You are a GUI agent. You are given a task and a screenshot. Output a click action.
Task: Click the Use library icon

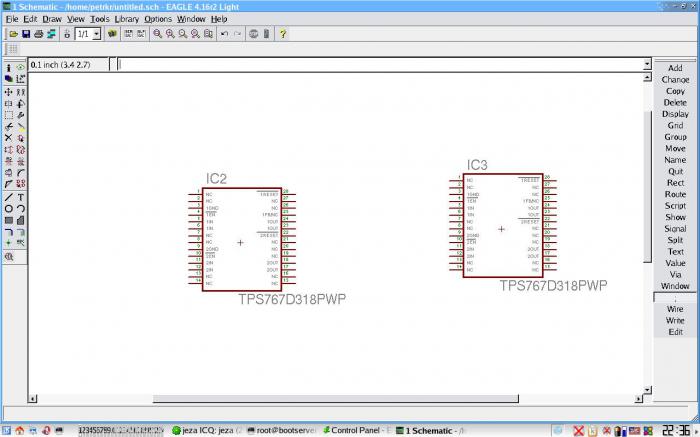pos(112,34)
